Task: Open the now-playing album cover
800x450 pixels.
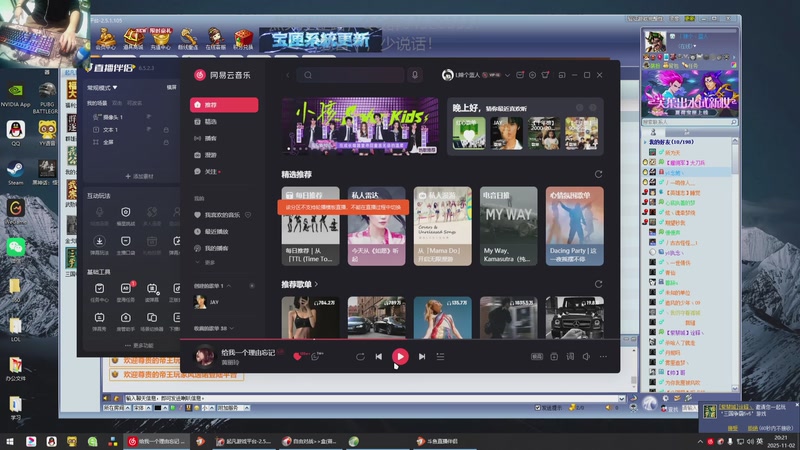Action: [205, 356]
